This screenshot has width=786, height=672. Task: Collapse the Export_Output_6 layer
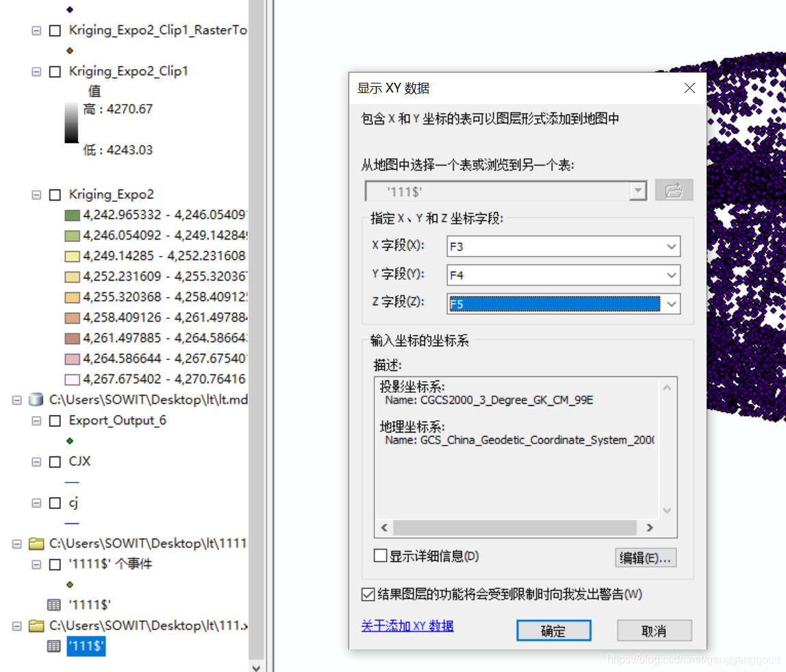(x=36, y=421)
